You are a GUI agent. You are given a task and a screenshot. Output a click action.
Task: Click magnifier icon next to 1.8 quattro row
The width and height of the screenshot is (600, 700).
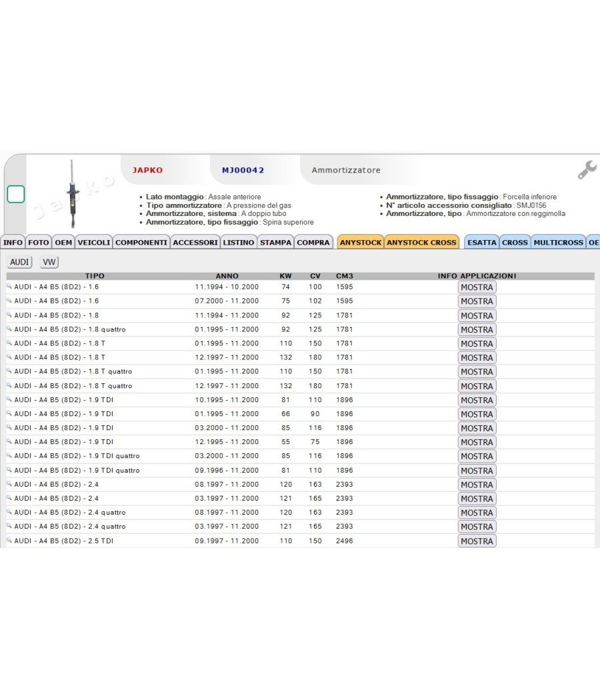point(9,329)
